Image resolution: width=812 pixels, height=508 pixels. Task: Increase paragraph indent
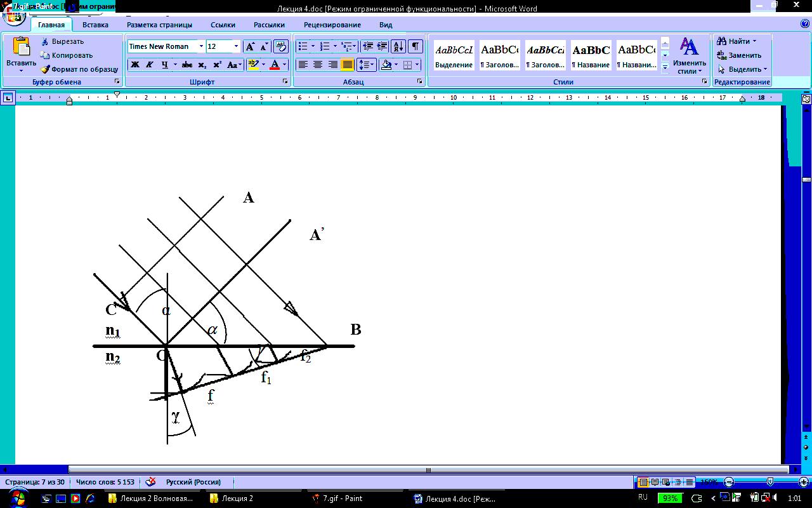click(x=382, y=46)
